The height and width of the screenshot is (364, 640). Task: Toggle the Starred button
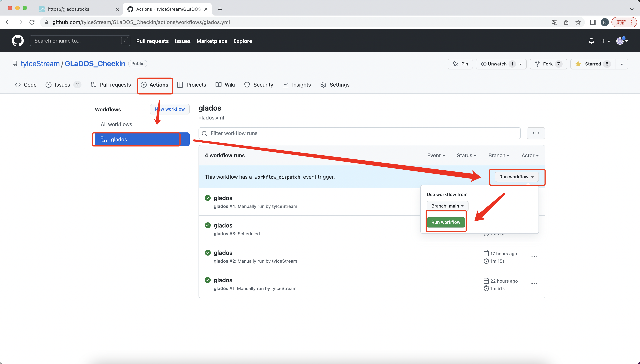(x=593, y=64)
